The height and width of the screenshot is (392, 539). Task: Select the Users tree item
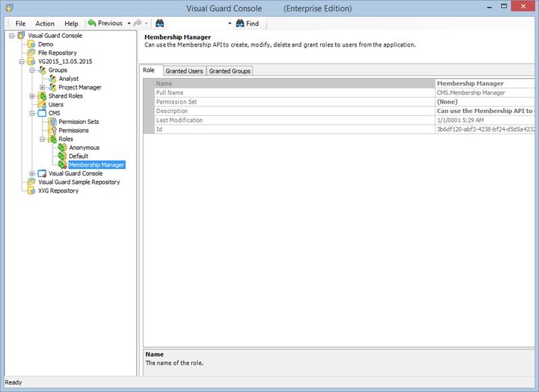pyautogui.click(x=56, y=104)
